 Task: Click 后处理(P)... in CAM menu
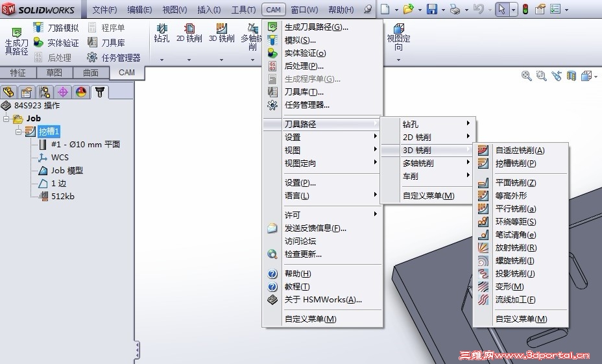pyautogui.click(x=322, y=66)
